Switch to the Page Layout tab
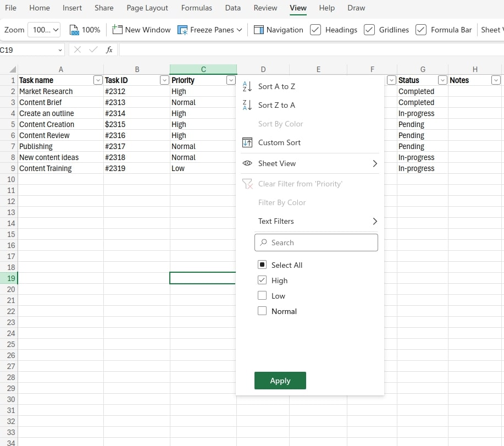This screenshot has height=446, width=504. tap(147, 8)
